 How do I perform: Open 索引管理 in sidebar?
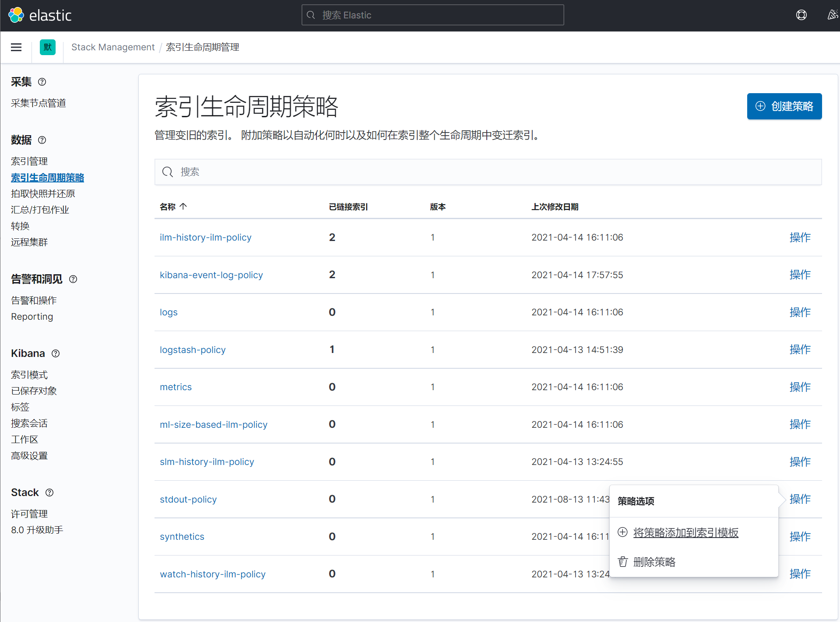(x=29, y=161)
